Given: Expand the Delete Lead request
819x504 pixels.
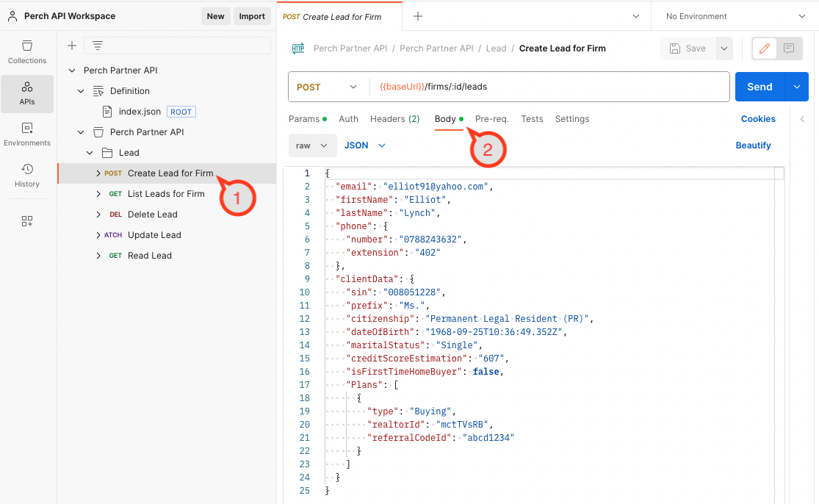Looking at the screenshot, I should coord(98,214).
